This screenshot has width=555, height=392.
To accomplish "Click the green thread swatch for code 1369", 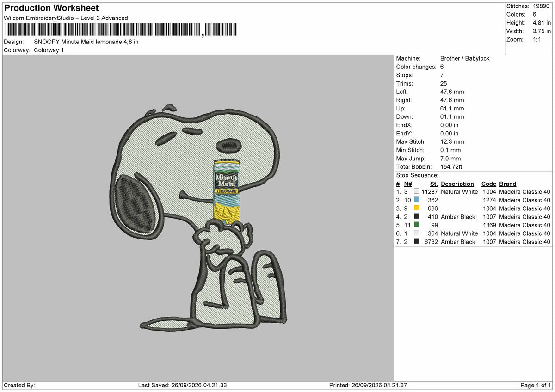I will (417, 225).
